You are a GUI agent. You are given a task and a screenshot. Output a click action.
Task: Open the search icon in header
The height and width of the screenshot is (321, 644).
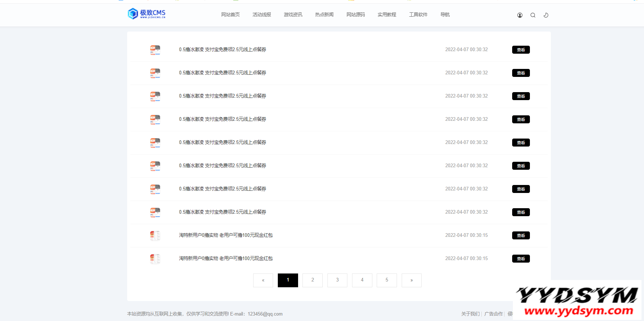pos(533,15)
